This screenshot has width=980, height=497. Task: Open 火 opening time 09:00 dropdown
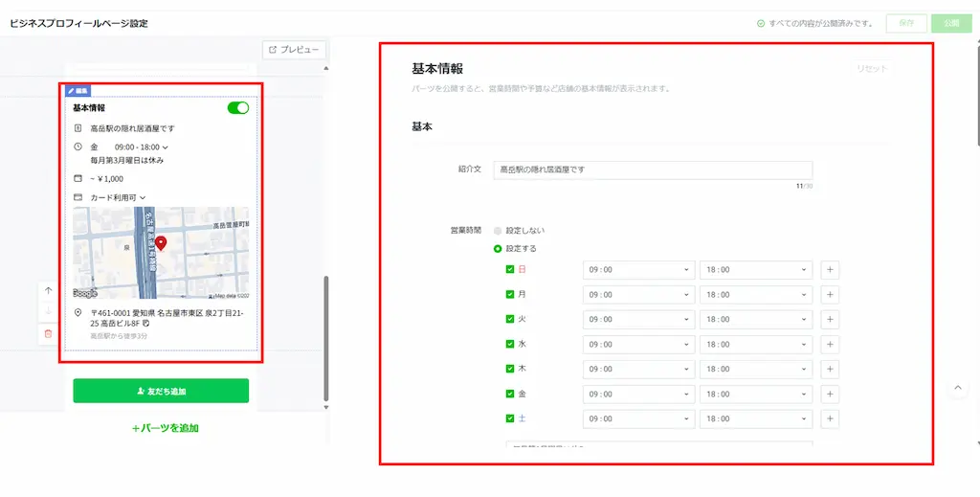click(638, 320)
